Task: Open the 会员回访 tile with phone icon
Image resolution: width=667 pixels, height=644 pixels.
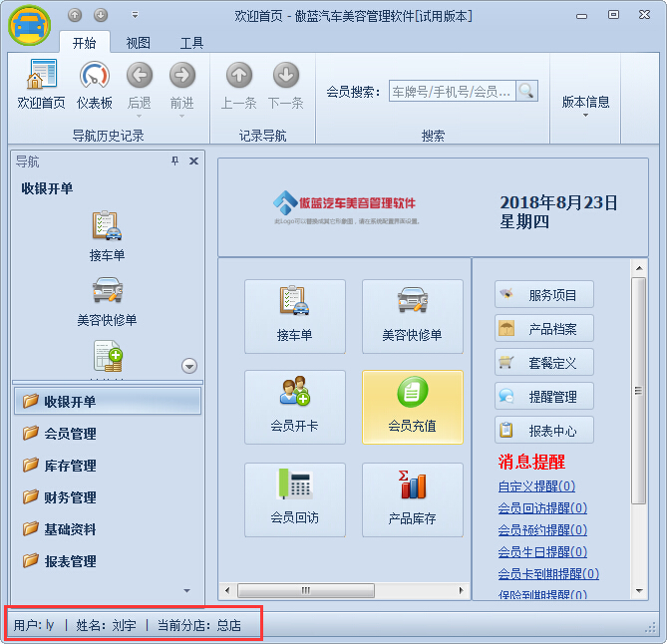Action: click(x=294, y=498)
